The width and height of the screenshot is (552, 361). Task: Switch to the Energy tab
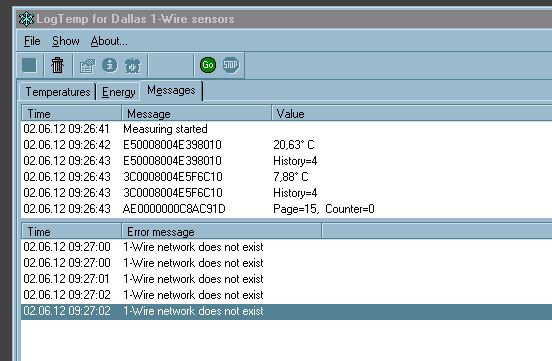[119, 92]
